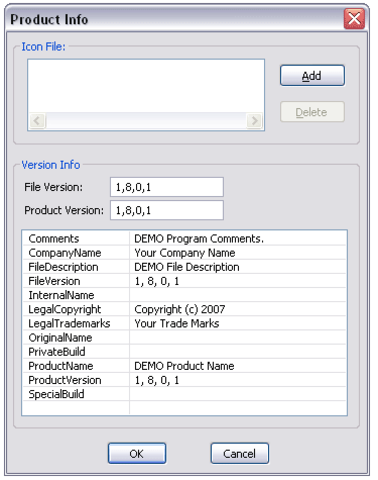Click the PrivateBuild row
This screenshot has width=378, height=480.
[184, 352]
